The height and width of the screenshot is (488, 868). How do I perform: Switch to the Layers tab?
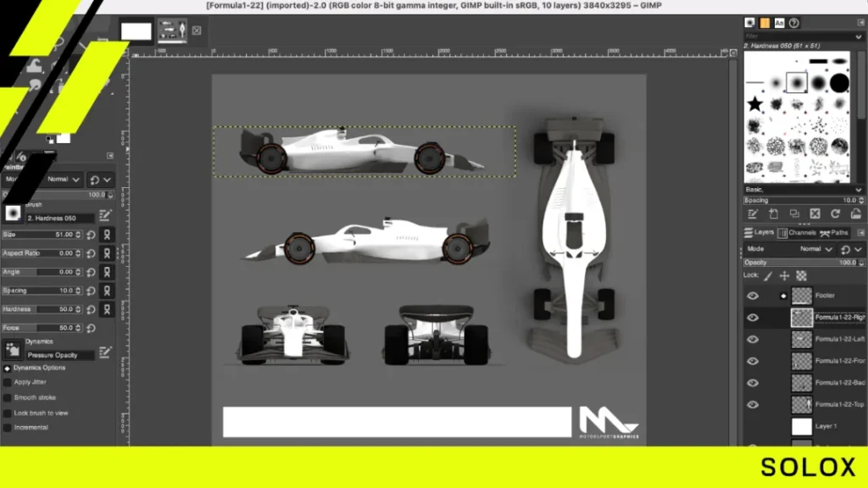[x=759, y=232]
